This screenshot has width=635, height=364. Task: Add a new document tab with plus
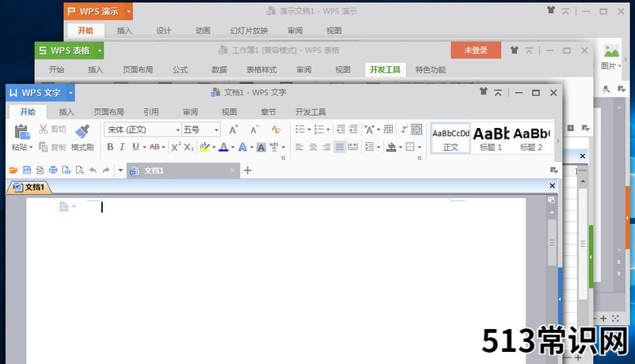point(247,171)
